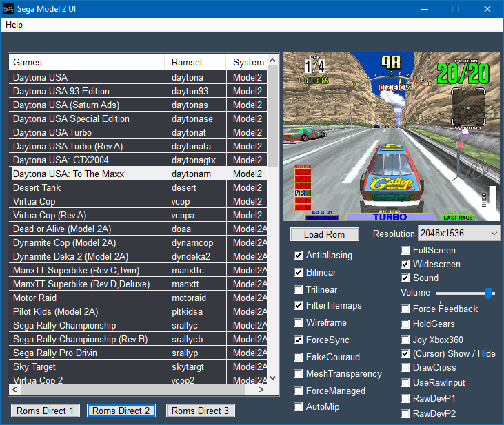Select Daytona USA: To The Maxx

138,174
